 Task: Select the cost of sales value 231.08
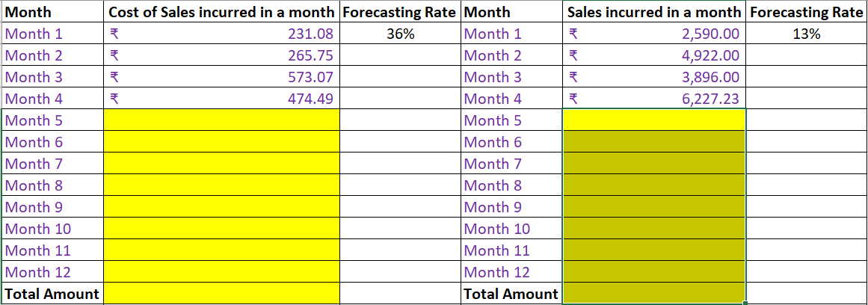click(x=221, y=34)
